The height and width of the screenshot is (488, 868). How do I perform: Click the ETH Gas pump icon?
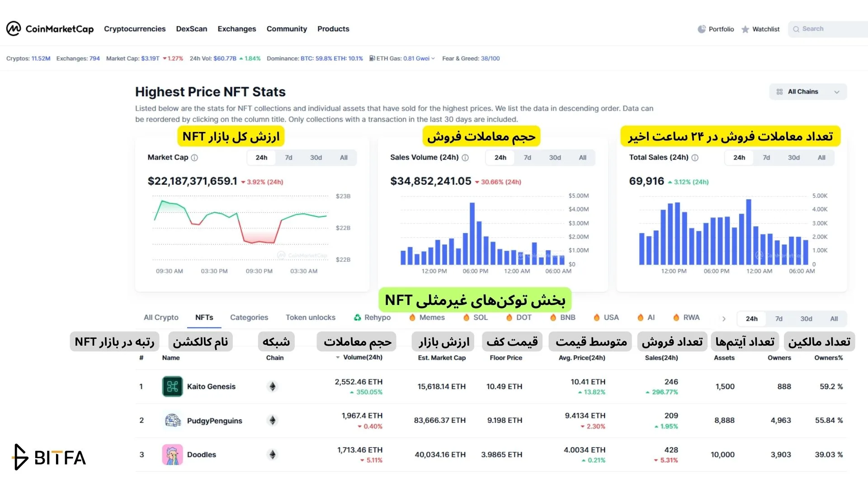click(372, 58)
